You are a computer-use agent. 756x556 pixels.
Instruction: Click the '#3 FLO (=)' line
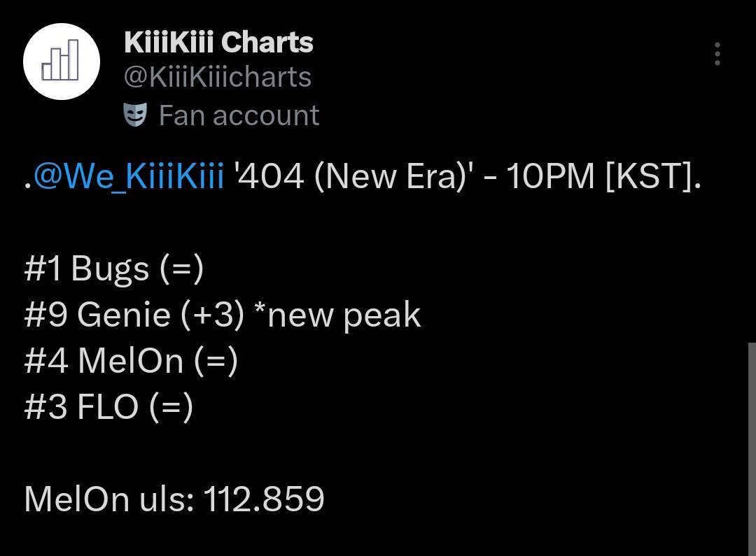coord(108,407)
